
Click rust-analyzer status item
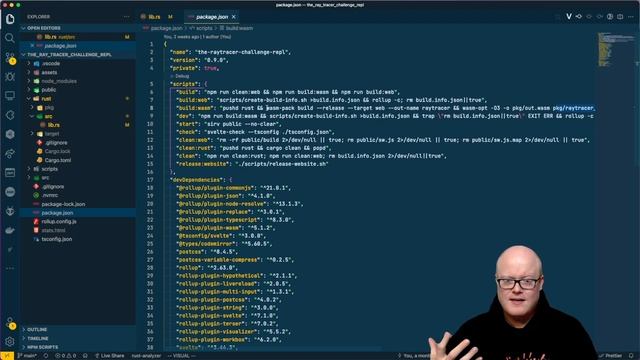[x=146, y=356]
